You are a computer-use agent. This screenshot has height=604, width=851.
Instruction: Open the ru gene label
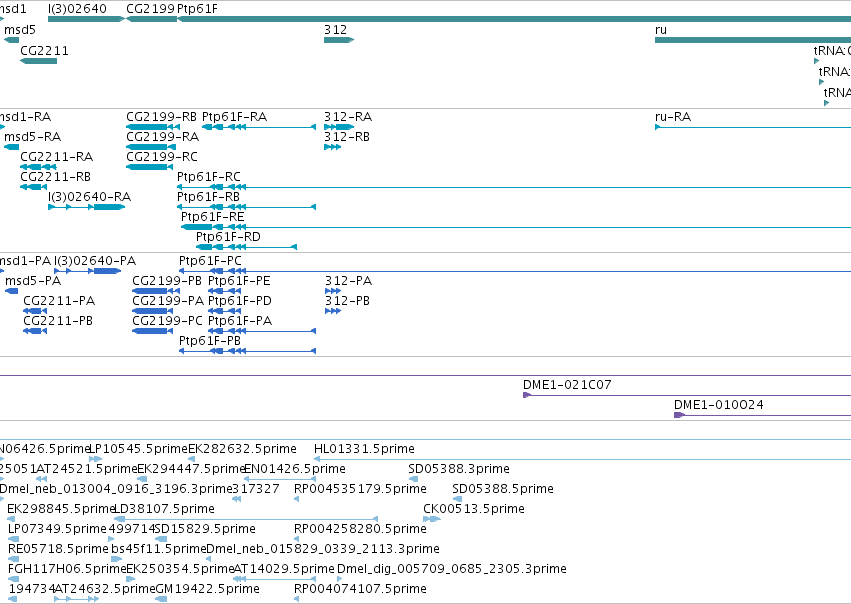click(x=661, y=30)
